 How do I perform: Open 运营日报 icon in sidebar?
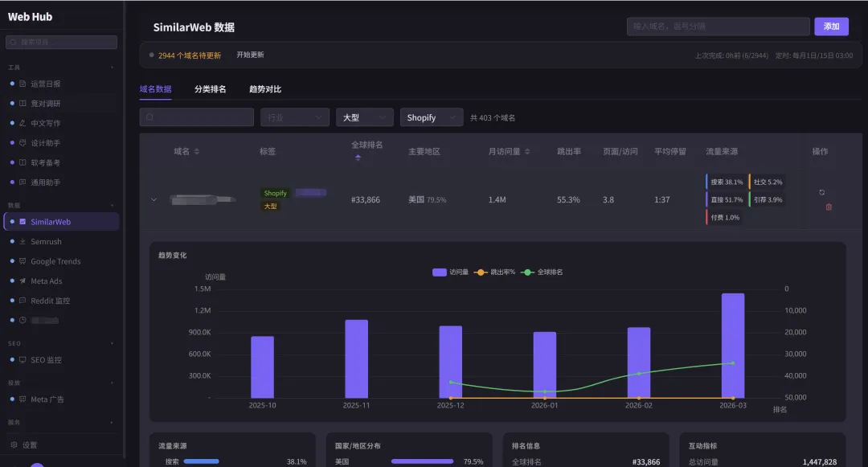point(23,84)
